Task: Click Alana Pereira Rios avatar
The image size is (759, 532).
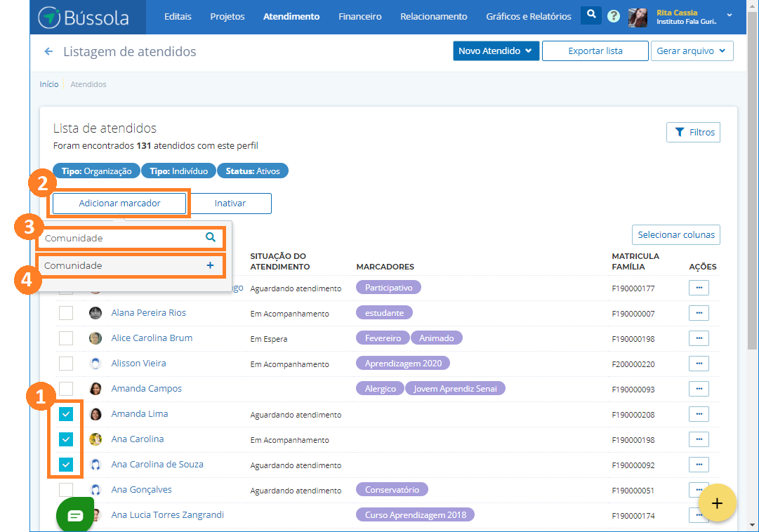Action: pos(95,313)
